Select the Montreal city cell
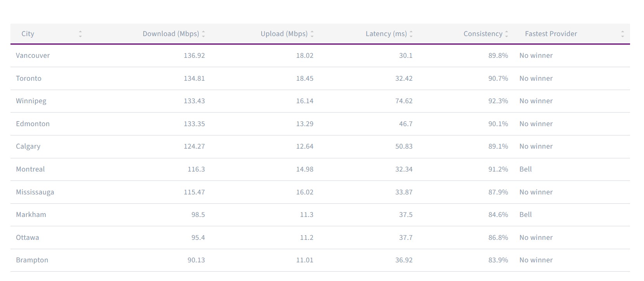 click(x=30, y=169)
